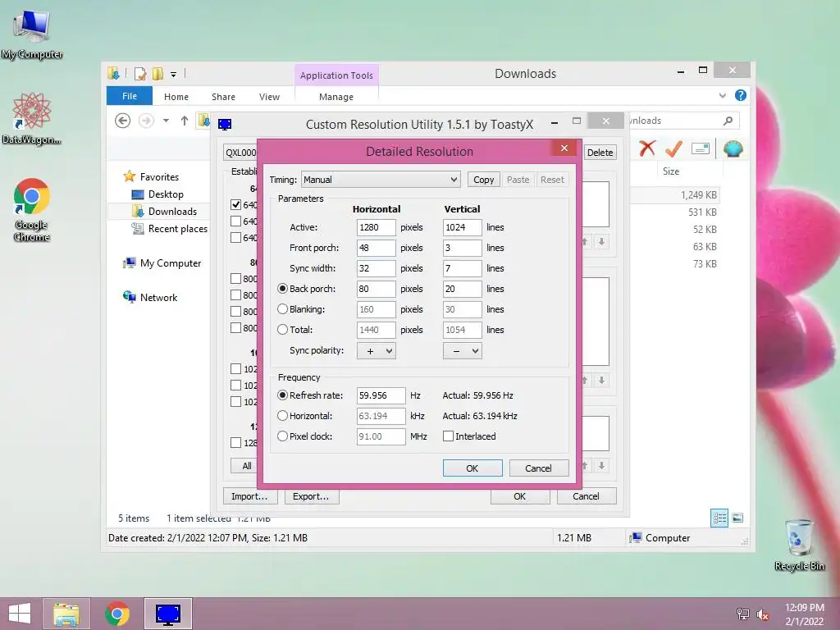Launch Google Chrome from the desktop
840x630 pixels.
(x=32, y=209)
